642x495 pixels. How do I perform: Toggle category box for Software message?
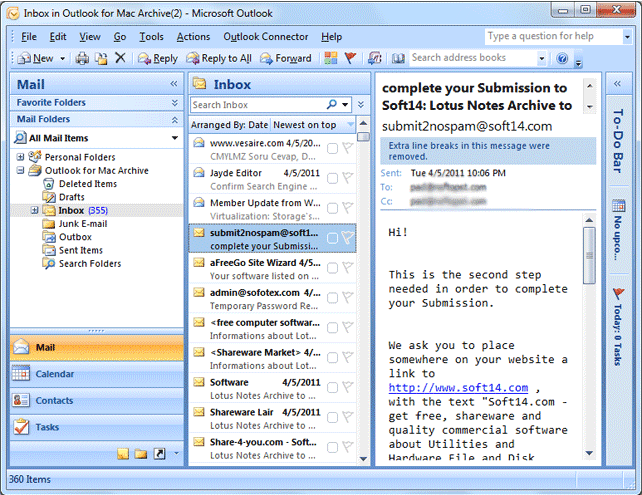point(332,387)
